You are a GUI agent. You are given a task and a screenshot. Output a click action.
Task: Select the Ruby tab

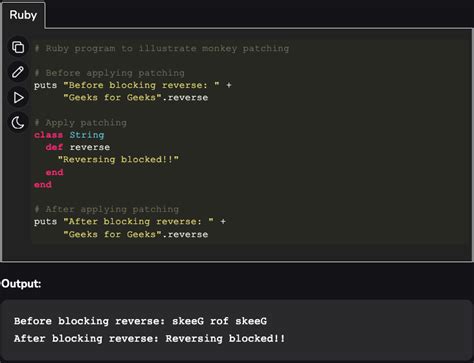(x=23, y=15)
